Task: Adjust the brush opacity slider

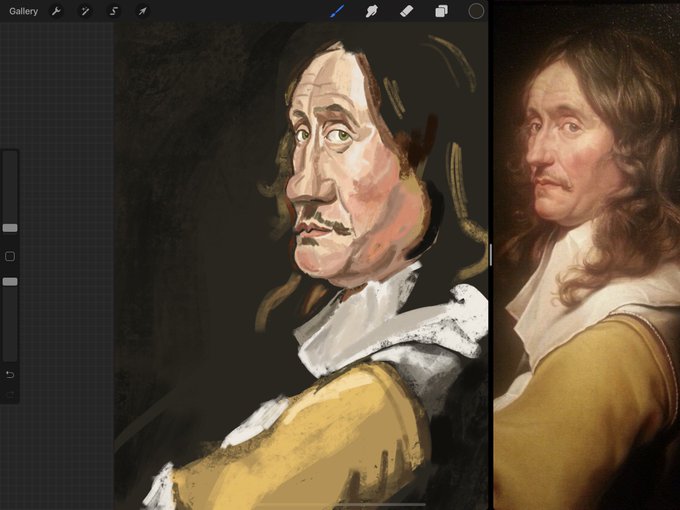Action: 10,282
